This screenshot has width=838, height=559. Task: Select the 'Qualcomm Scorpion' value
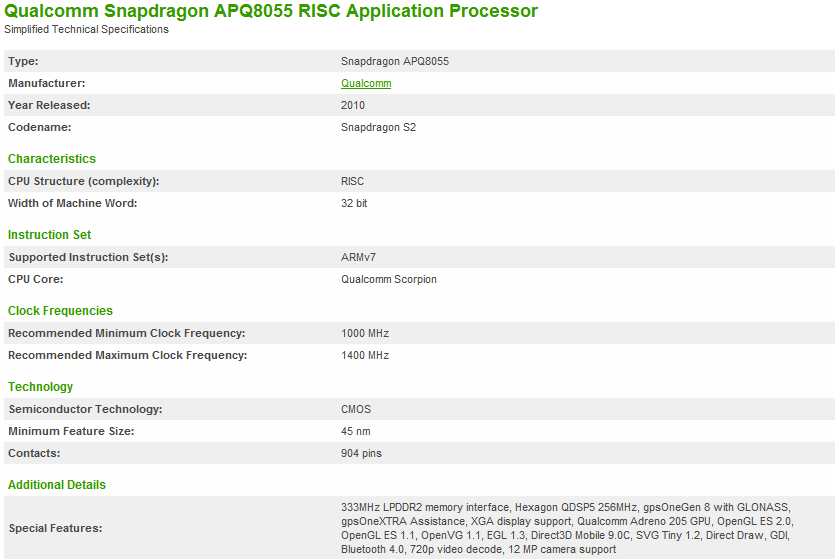(389, 279)
